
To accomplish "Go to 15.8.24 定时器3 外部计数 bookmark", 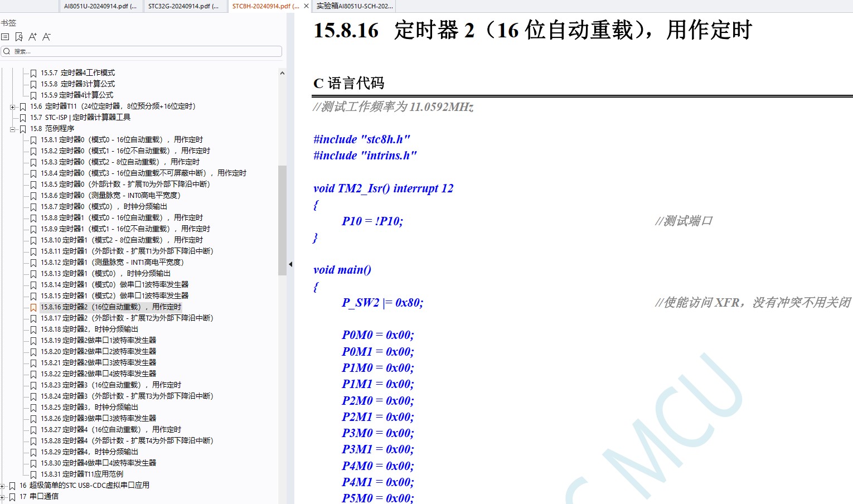I will tap(127, 396).
